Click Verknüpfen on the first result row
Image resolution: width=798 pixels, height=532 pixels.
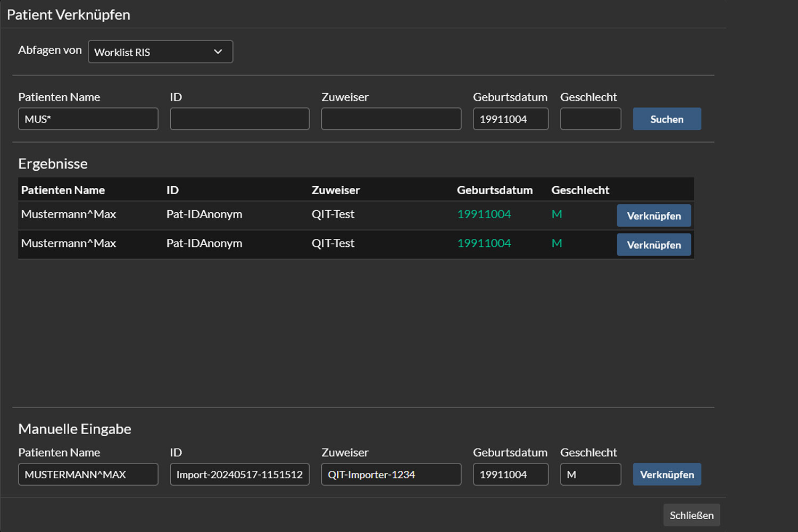click(654, 215)
